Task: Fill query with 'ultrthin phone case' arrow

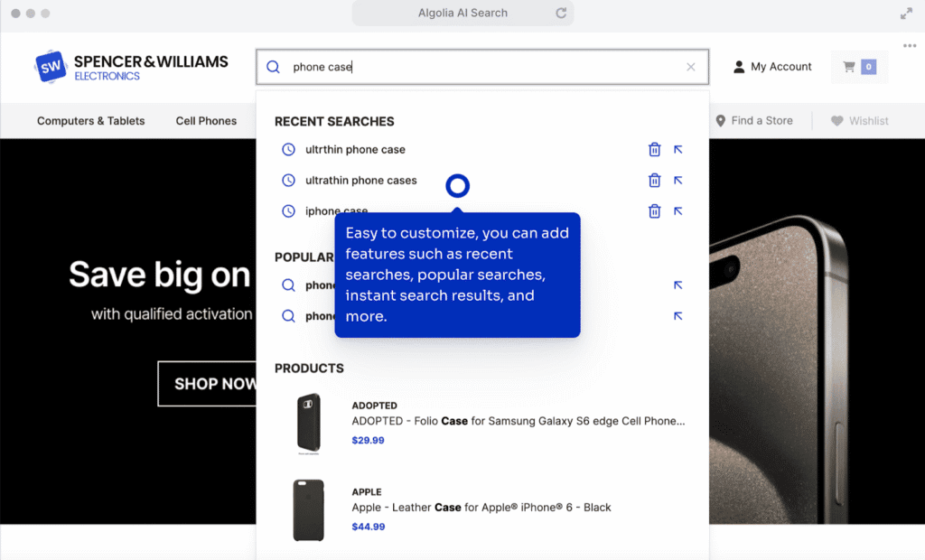Action: click(x=678, y=150)
